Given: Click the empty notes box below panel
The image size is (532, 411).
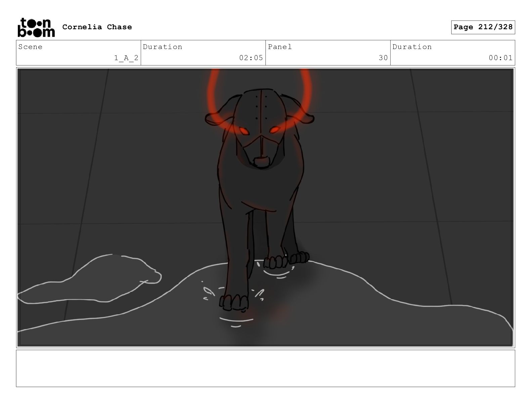Looking at the screenshot, I should pos(265,368).
